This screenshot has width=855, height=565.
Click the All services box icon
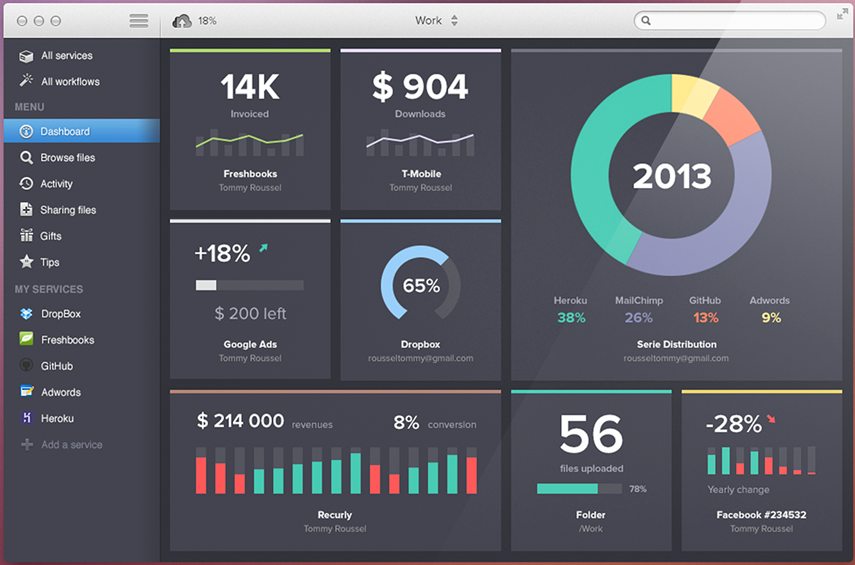point(26,56)
